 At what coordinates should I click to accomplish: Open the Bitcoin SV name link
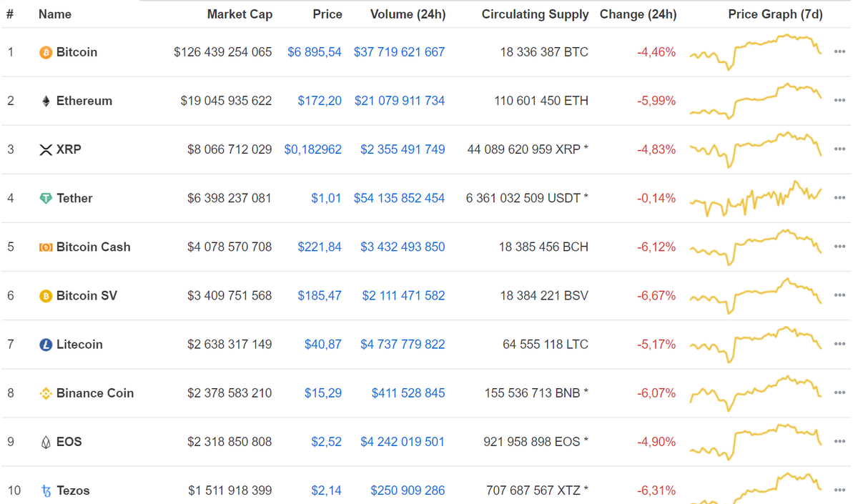coord(87,296)
